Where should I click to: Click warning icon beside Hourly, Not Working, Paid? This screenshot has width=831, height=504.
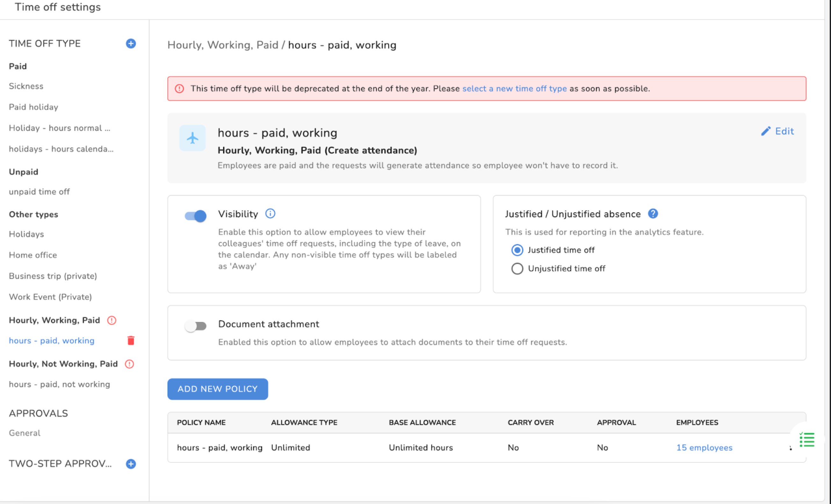(x=129, y=364)
